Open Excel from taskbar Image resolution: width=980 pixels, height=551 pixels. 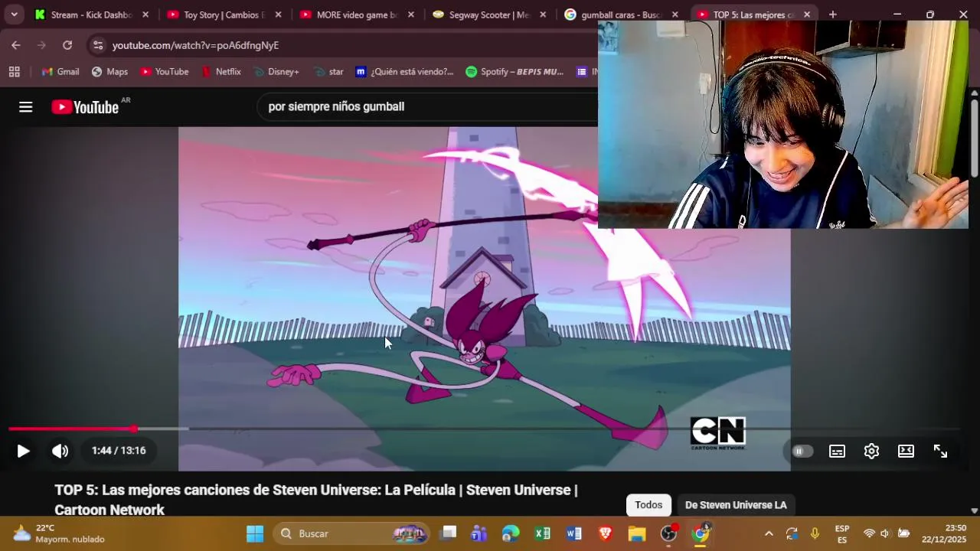(x=542, y=533)
